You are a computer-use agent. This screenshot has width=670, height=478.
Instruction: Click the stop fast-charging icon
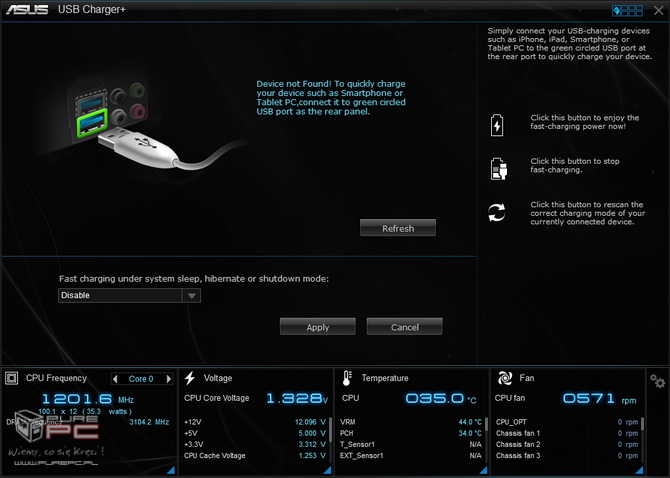pos(498,168)
